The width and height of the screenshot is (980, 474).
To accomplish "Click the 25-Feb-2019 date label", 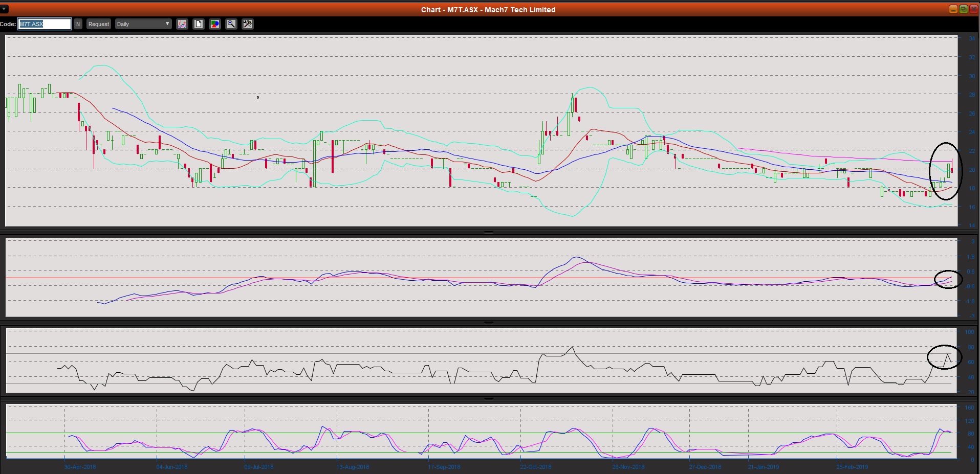I will [853, 467].
